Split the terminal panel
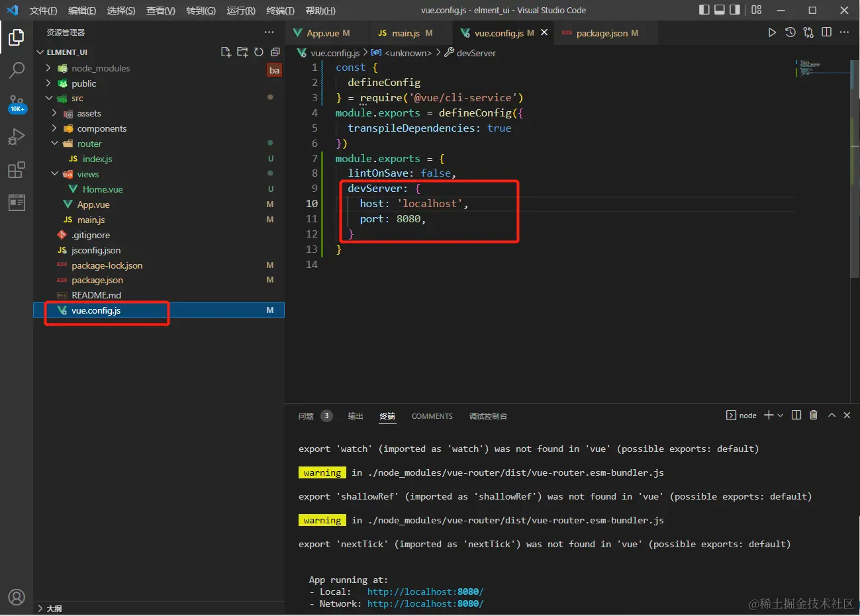Viewport: 860px width, 616px height. pos(796,416)
